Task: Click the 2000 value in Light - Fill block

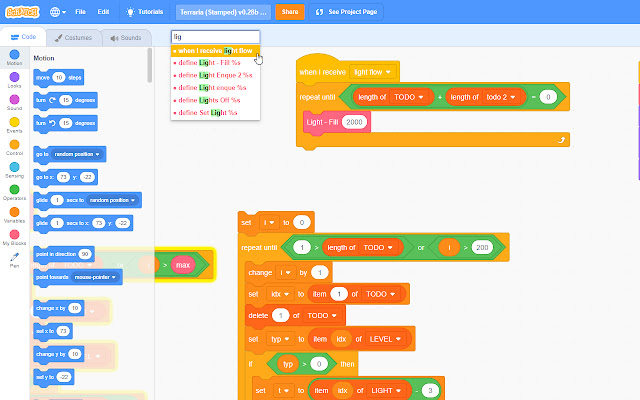Action: click(x=354, y=122)
